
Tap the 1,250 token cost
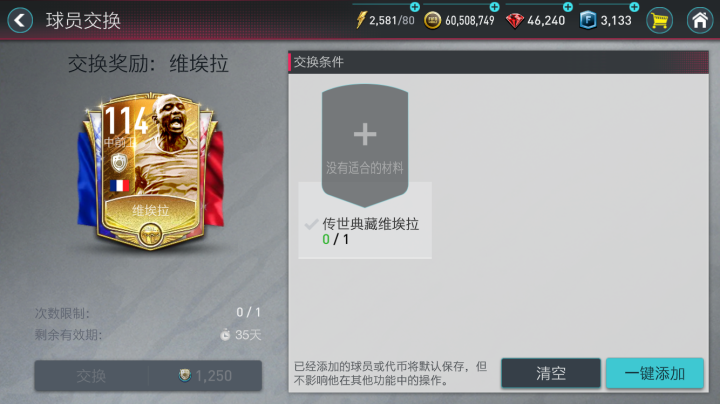[x=205, y=376]
